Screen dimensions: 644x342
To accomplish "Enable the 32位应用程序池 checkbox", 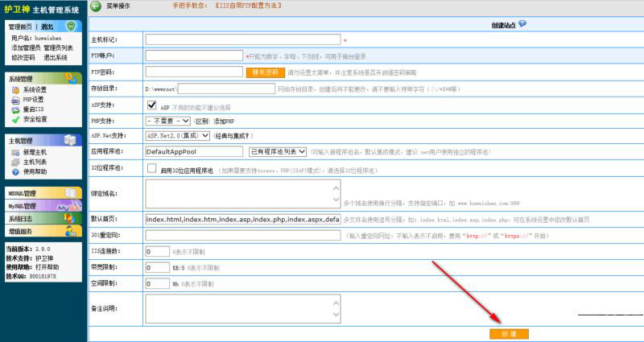I will (x=151, y=168).
